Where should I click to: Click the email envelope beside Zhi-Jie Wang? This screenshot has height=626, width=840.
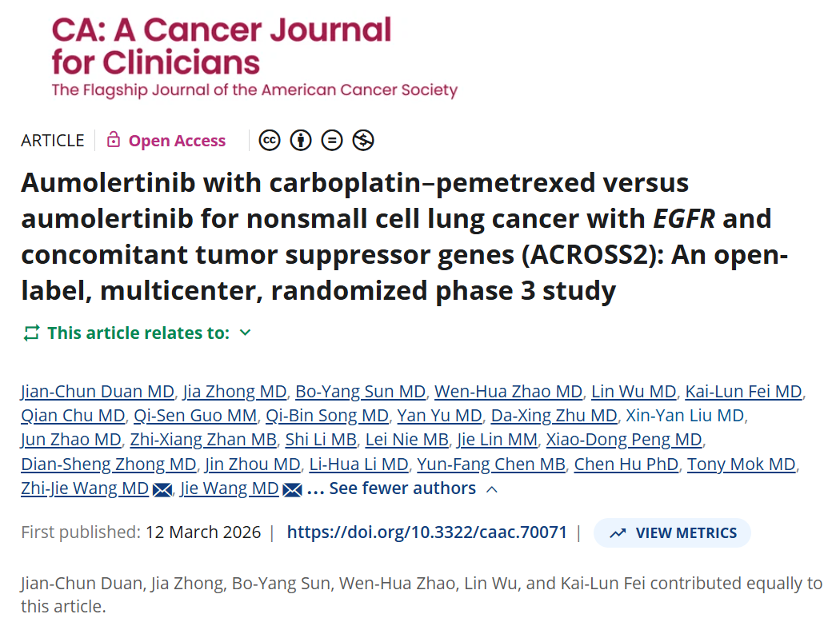tap(162, 489)
